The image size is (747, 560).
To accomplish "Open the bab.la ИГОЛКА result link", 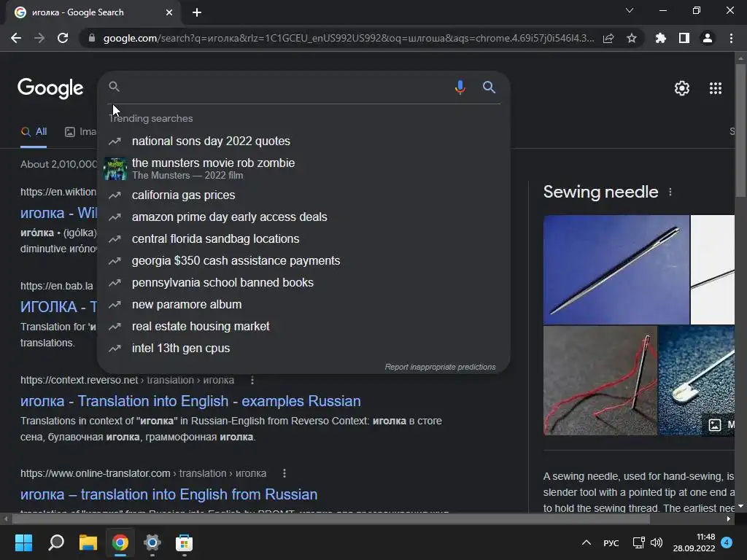I will (x=58, y=307).
